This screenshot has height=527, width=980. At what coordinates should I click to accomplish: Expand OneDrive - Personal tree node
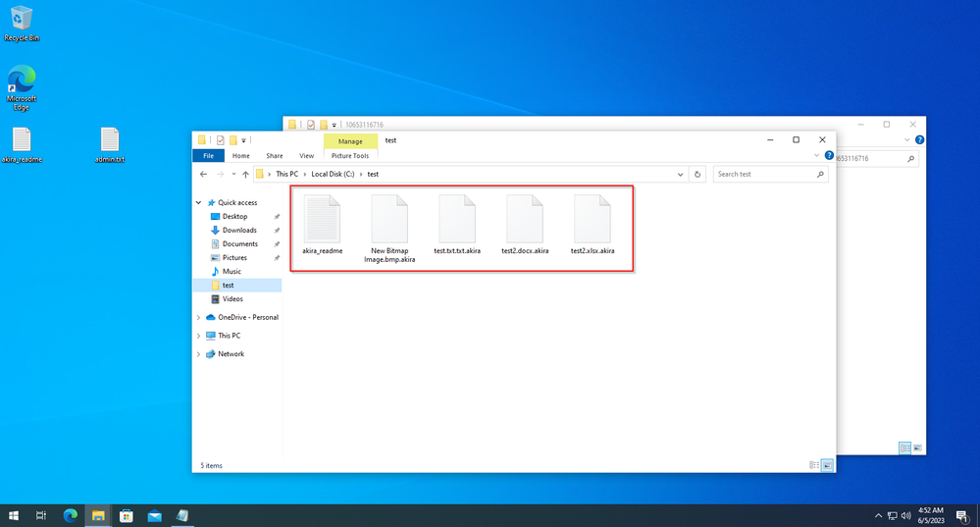199,318
